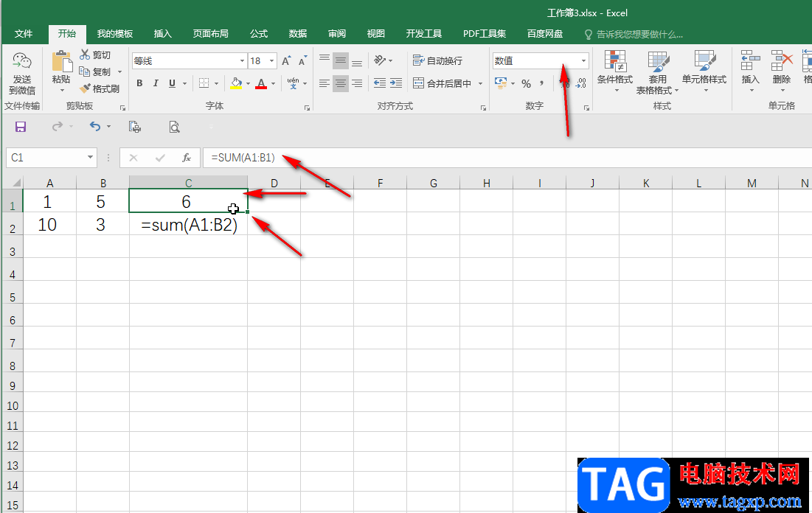Click the Cut (剪切) scissors icon
The image size is (812, 513).
[85, 55]
